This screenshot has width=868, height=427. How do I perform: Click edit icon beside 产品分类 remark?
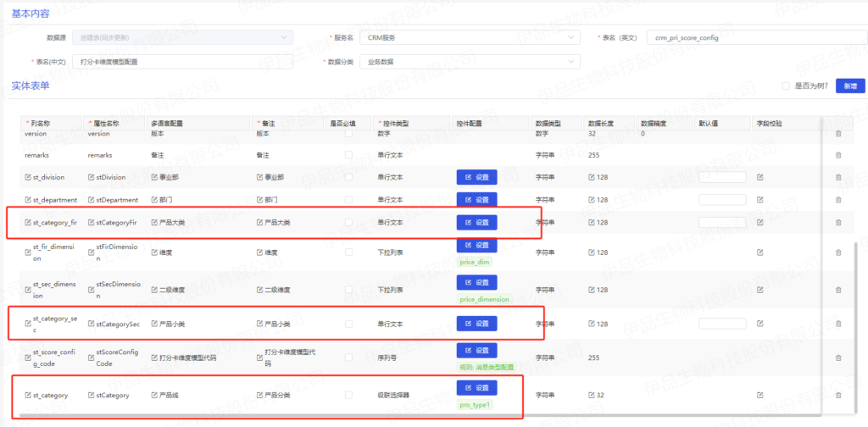tap(259, 396)
